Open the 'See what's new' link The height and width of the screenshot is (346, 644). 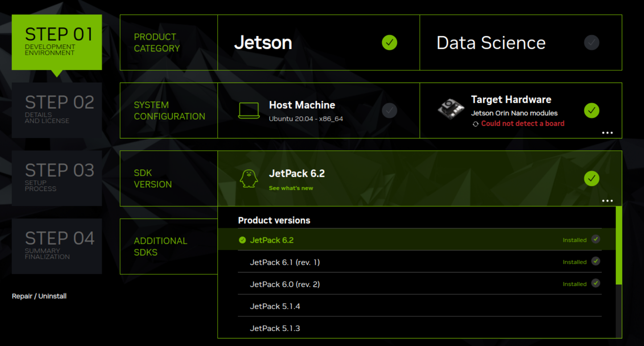[x=291, y=188]
